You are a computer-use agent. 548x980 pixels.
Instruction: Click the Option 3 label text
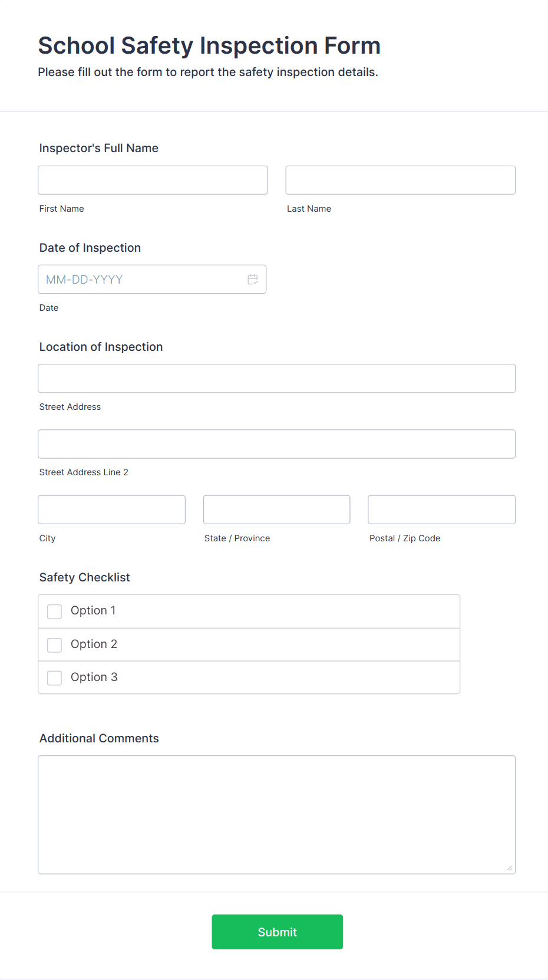point(94,677)
